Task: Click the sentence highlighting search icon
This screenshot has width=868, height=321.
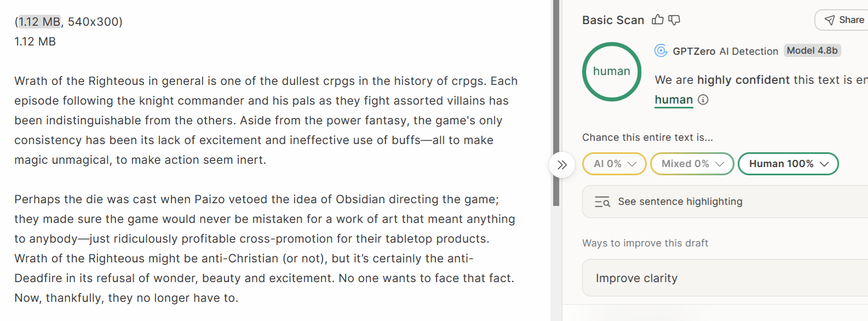Action: pyautogui.click(x=602, y=202)
